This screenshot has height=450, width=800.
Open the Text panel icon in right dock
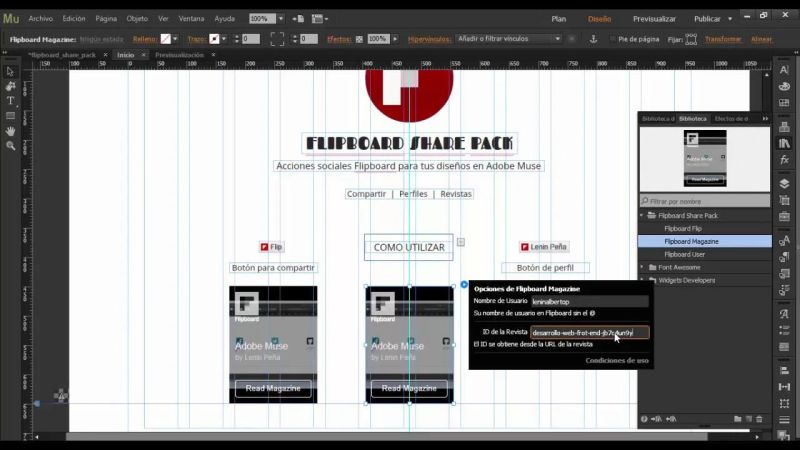784,70
